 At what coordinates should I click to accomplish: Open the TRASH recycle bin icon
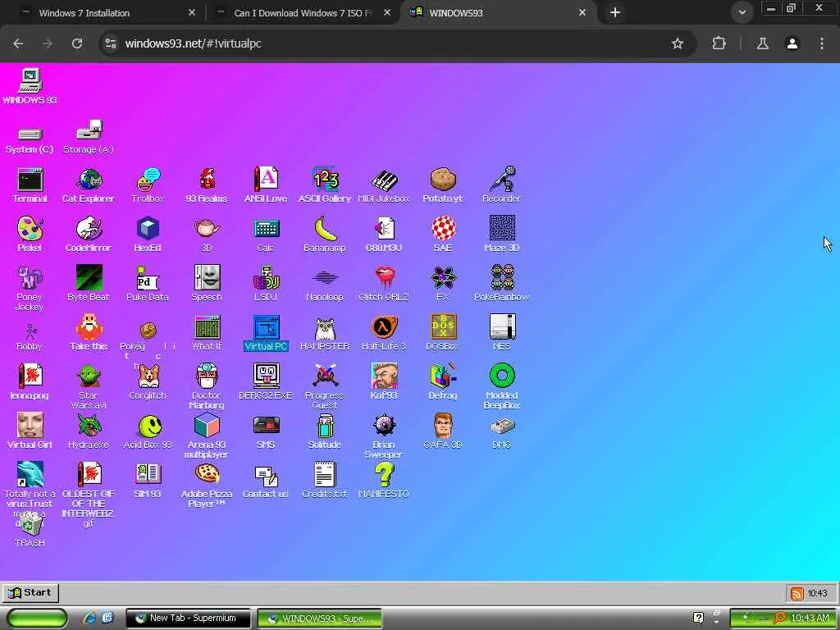point(30,530)
